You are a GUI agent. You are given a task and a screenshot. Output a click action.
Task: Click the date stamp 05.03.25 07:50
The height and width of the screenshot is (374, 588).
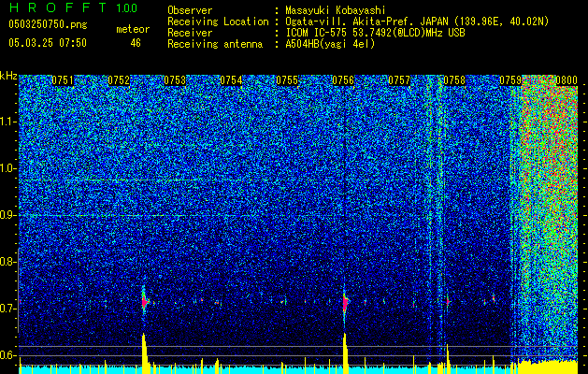point(48,43)
